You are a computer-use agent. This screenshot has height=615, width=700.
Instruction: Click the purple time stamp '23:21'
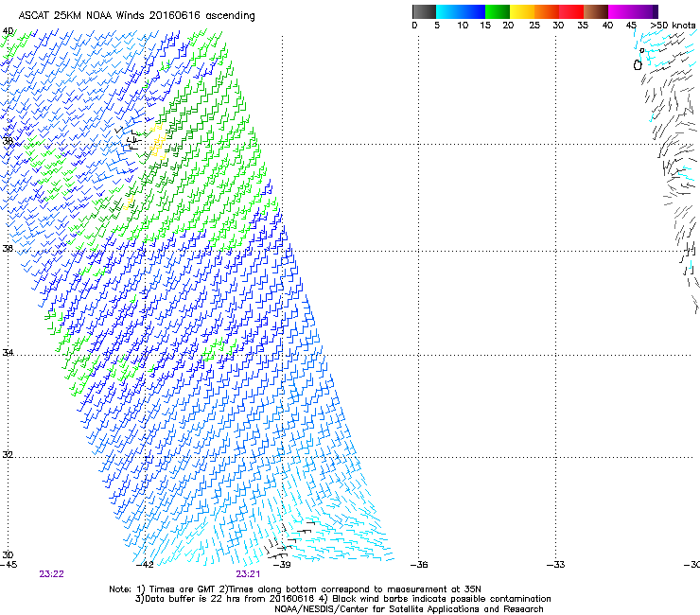pos(248,574)
